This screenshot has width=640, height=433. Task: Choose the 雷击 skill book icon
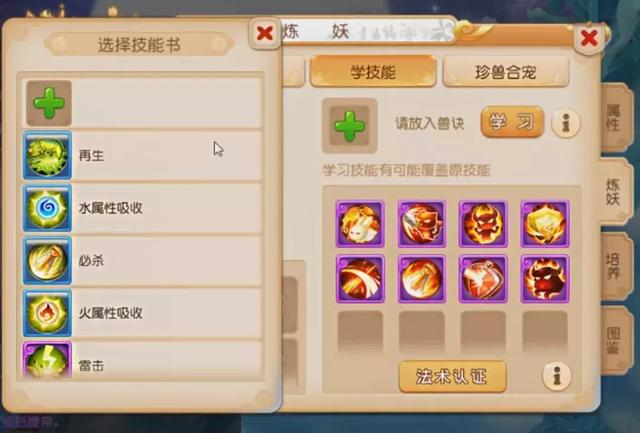coord(47,360)
